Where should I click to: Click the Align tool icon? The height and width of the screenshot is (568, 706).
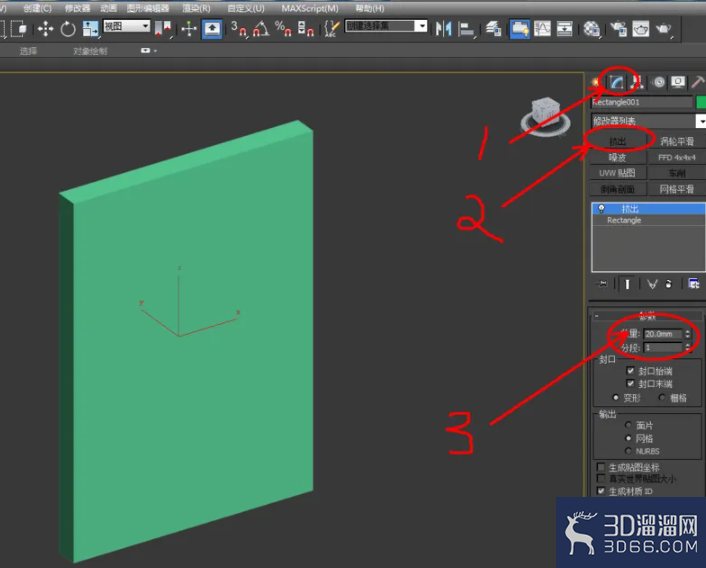[x=466, y=29]
